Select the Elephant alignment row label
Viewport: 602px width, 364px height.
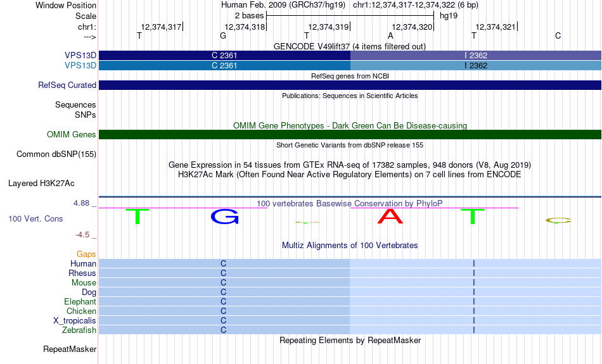point(80,302)
